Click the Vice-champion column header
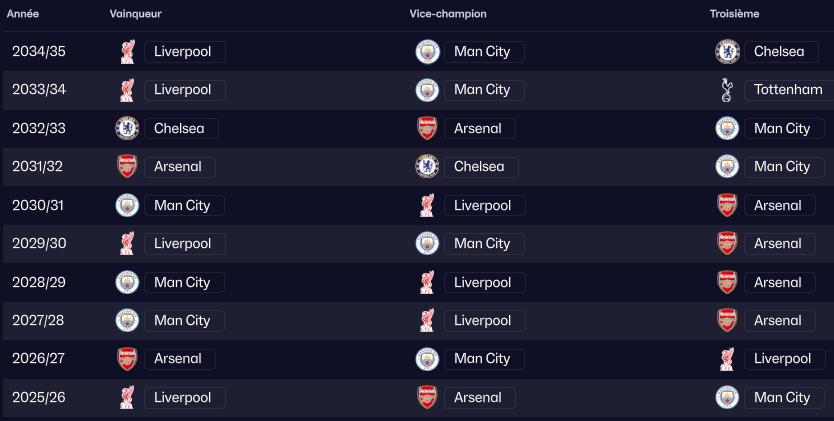 click(447, 14)
